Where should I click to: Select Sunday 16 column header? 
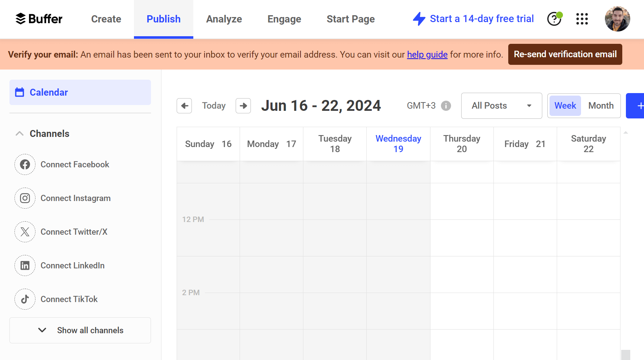(208, 144)
